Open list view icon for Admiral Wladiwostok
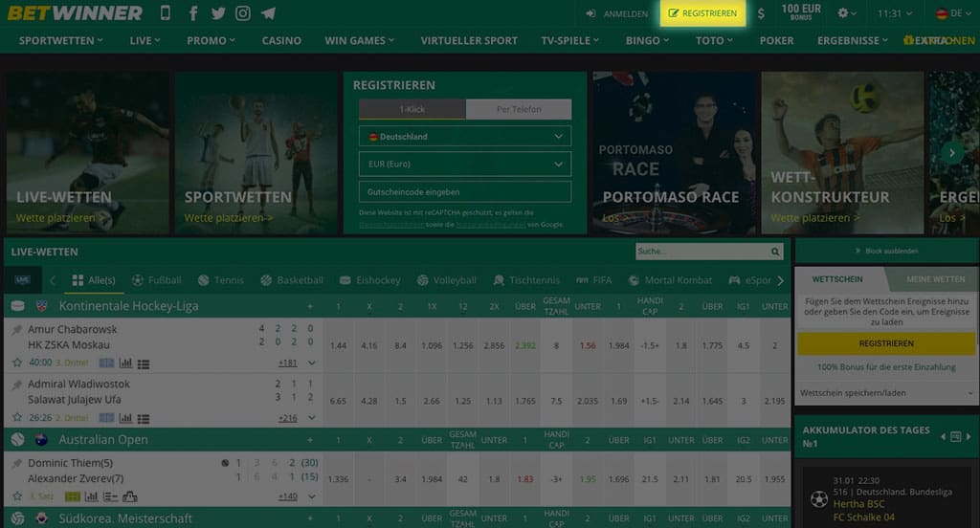The width and height of the screenshot is (980, 528). [x=144, y=418]
